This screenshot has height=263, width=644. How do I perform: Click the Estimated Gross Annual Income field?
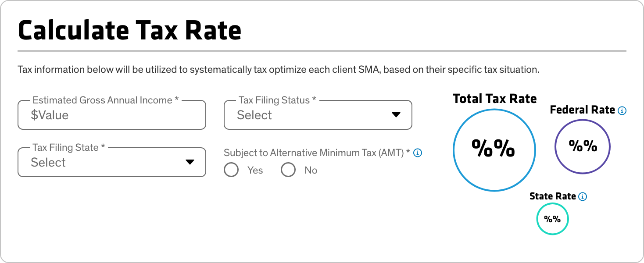coord(112,115)
